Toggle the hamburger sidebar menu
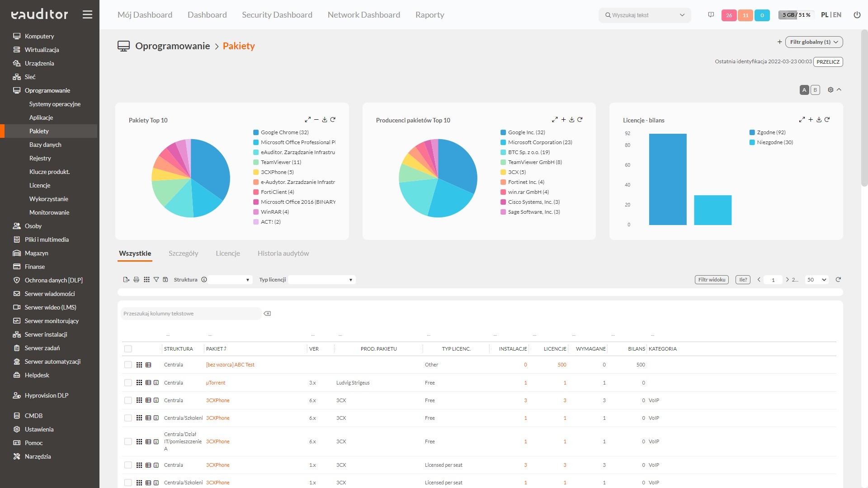The image size is (868, 488). [x=87, y=14]
